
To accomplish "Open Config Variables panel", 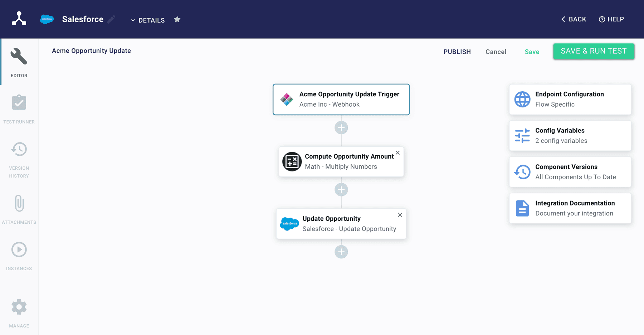I will pyautogui.click(x=570, y=136).
